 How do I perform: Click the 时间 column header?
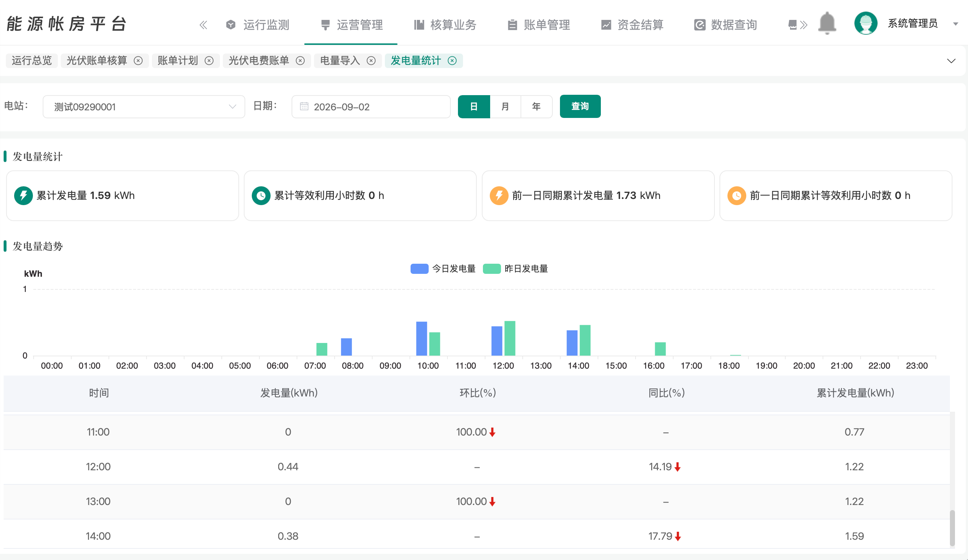point(99,393)
